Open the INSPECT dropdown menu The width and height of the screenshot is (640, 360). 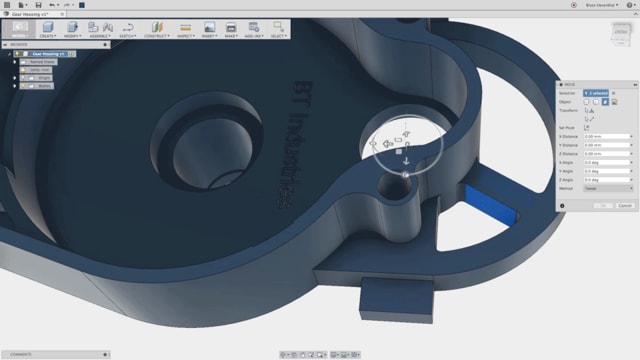click(186, 36)
